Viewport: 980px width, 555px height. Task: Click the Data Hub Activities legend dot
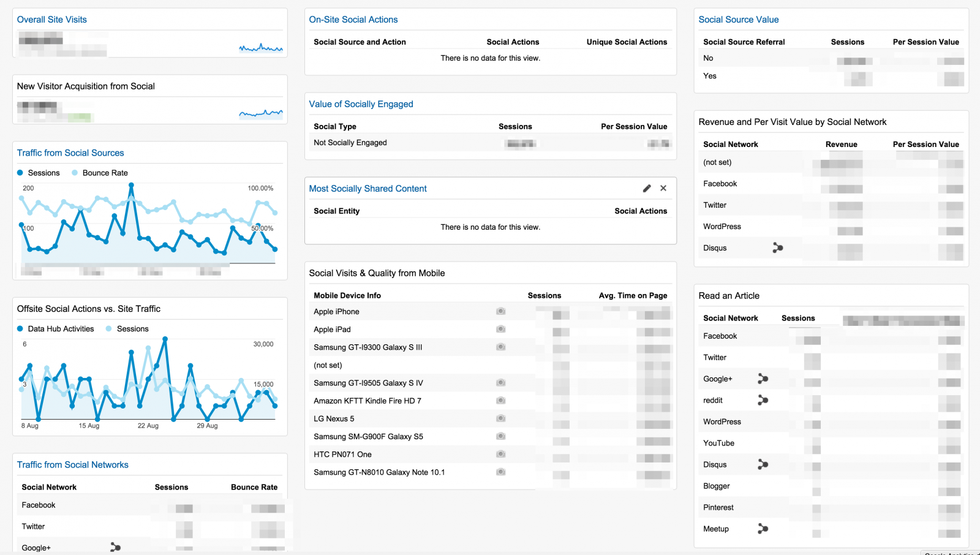pos(20,329)
